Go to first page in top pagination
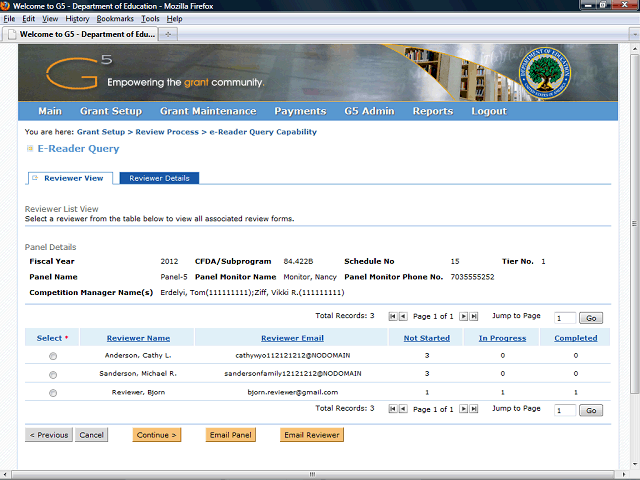 click(393, 316)
